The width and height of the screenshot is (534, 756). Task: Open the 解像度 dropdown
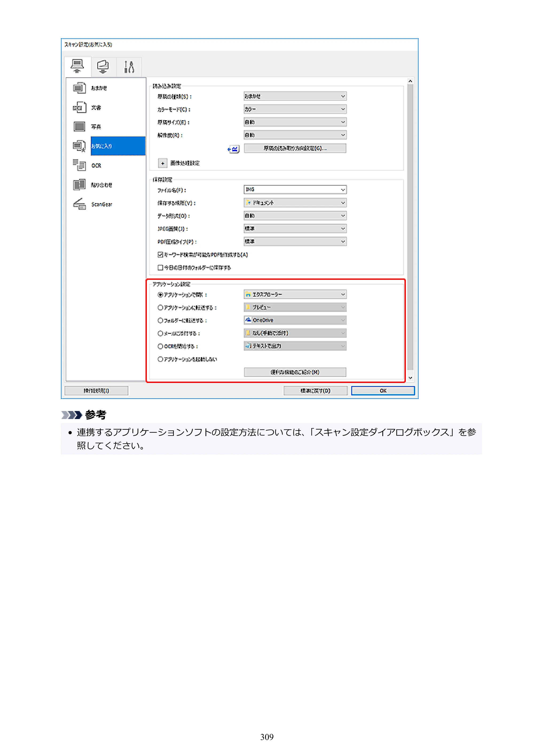(295, 135)
